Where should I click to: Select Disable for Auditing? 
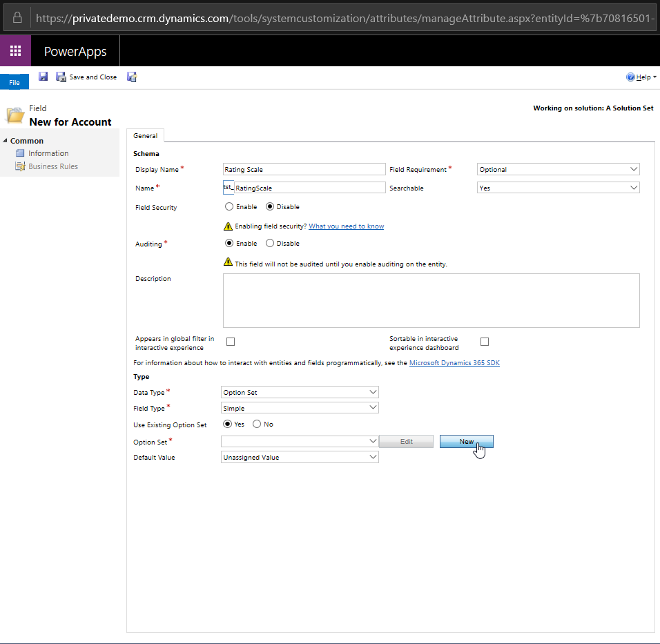270,243
